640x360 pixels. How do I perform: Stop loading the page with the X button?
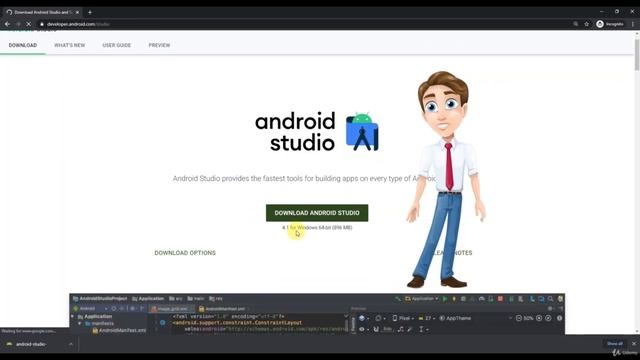(x=29, y=24)
